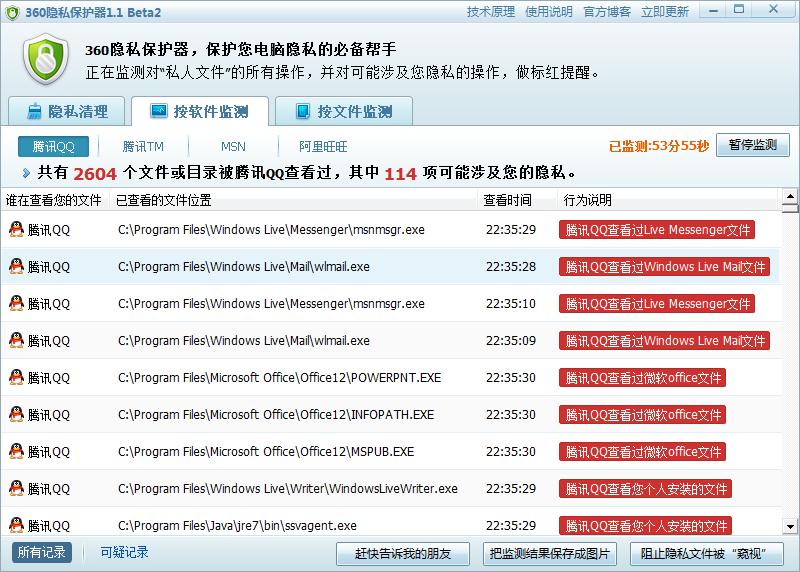Image resolution: width=800 pixels, height=572 pixels.
Task: Click the QQ penguin icon in wlmail.exe 22:35:09 row
Action: pos(16,340)
